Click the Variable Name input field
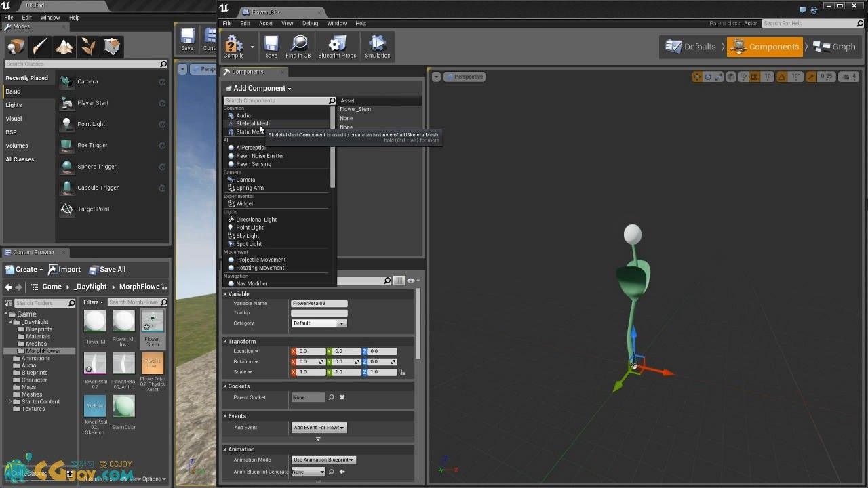The width and height of the screenshot is (868, 488). tap(319, 304)
